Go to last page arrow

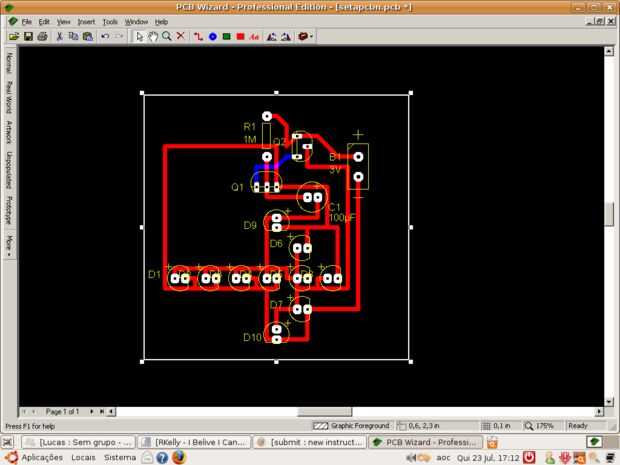click(x=102, y=412)
